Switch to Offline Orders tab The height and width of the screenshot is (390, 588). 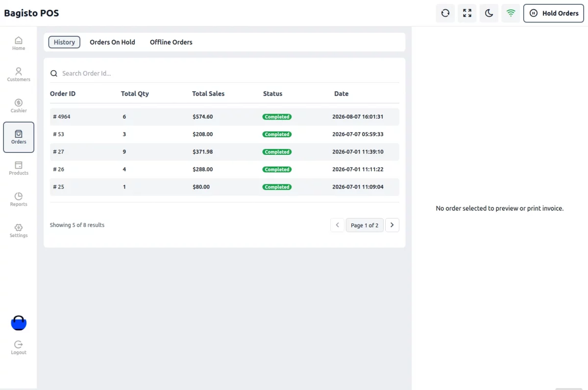click(x=171, y=42)
